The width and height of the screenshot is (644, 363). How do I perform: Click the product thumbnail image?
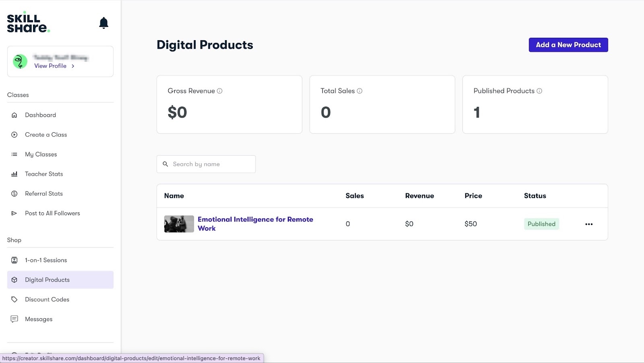pyautogui.click(x=179, y=224)
